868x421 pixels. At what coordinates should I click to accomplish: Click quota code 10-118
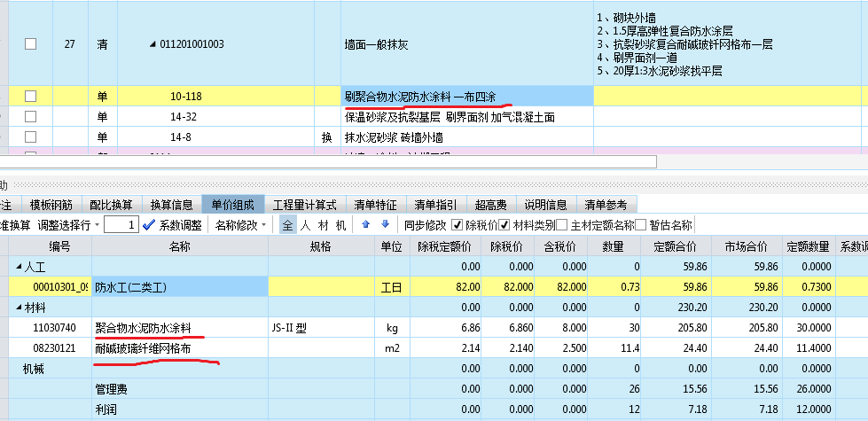(x=186, y=97)
